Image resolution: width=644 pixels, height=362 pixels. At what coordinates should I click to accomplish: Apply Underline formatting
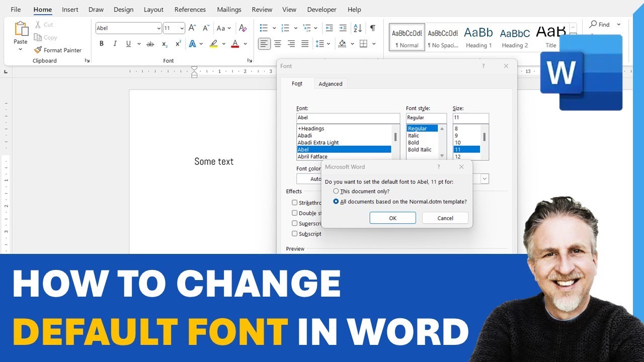tap(128, 44)
